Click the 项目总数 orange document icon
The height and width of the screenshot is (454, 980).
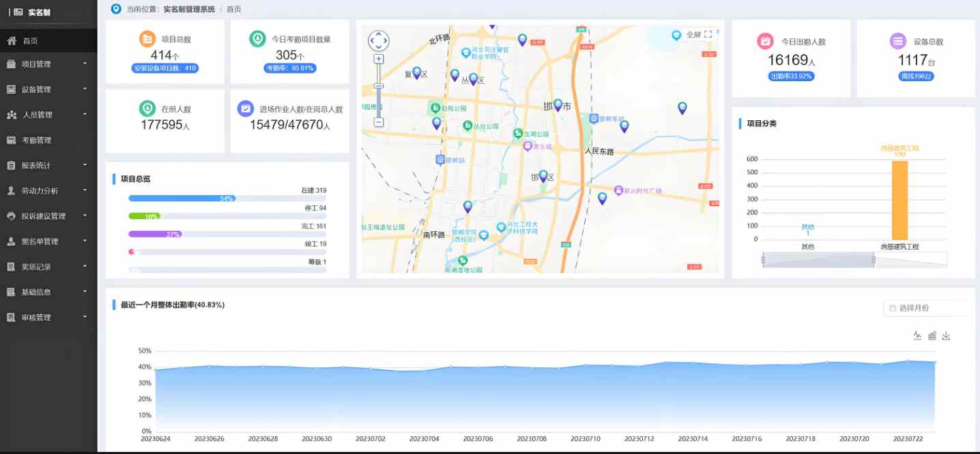[147, 39]
